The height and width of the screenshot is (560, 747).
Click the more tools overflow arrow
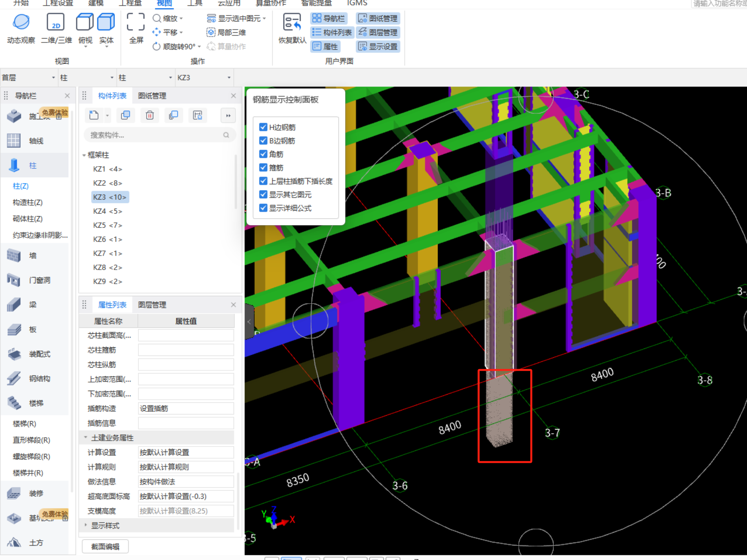click(228, 116)
